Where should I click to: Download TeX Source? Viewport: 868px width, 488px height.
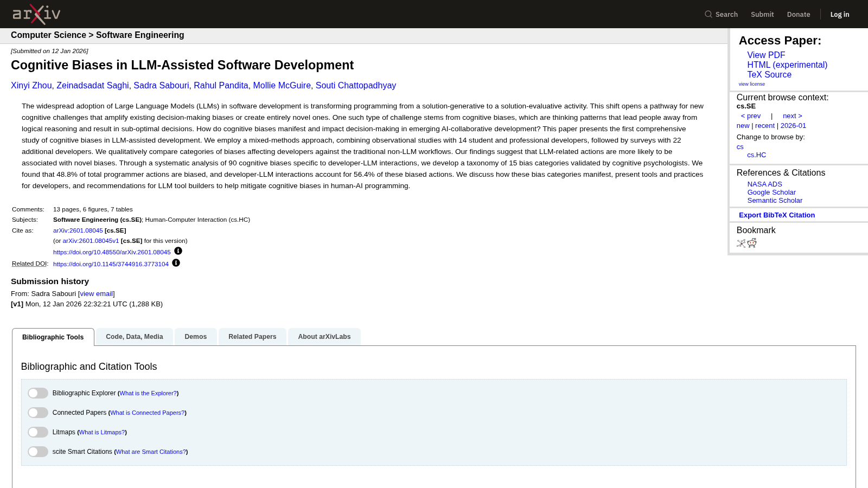point(769,75)
